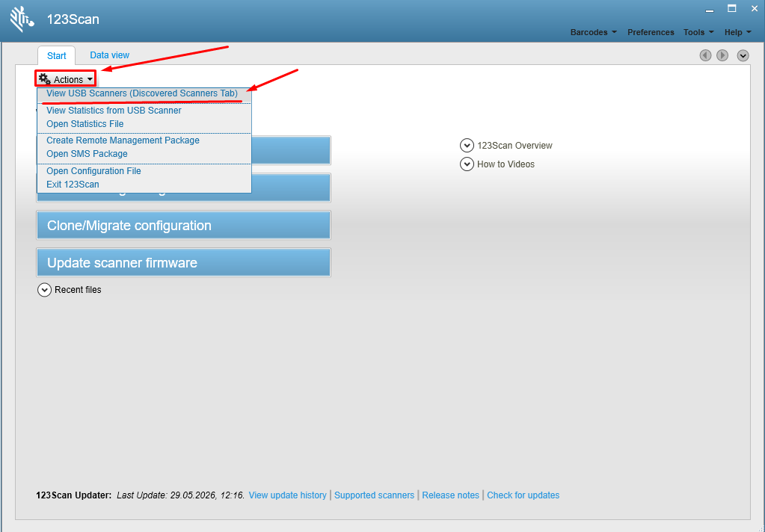Click the Actions gear icon
The height and width of the screenshot is (532, 765).
(x=44, y=78)
